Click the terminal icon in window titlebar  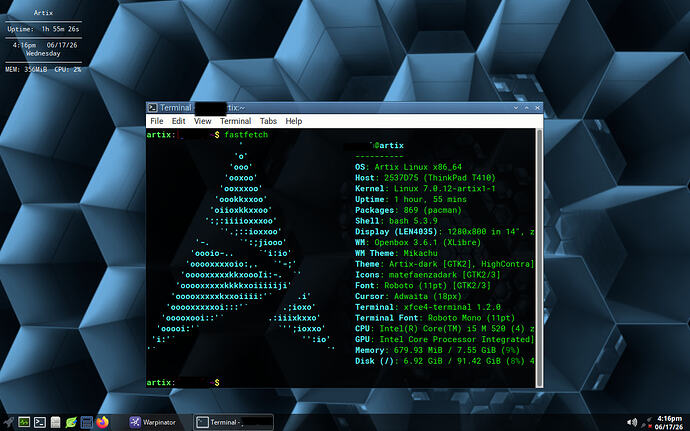153,107
